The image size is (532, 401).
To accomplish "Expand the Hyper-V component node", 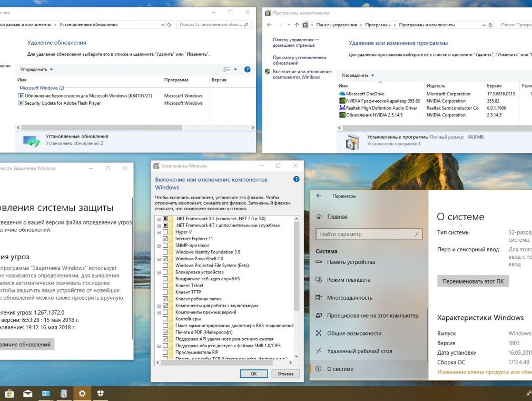I will click(x=159, y=232).
